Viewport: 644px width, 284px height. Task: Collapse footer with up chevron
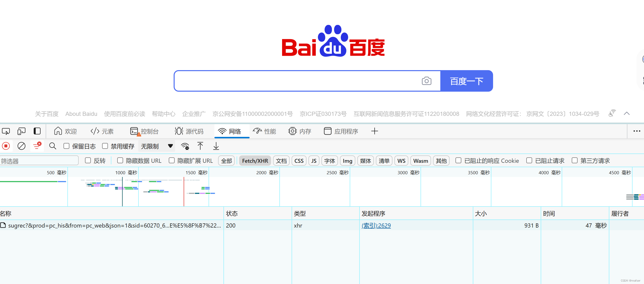tap(626, 113)
